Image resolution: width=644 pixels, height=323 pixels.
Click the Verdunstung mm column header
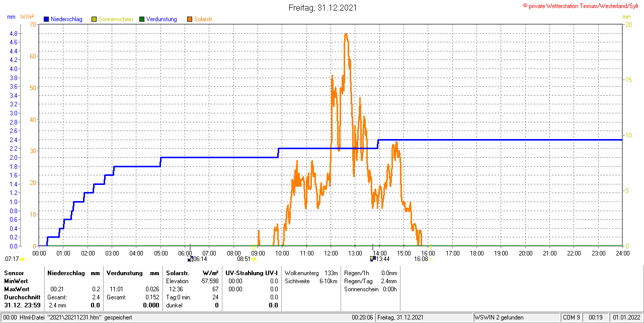(x=133, y=273)
